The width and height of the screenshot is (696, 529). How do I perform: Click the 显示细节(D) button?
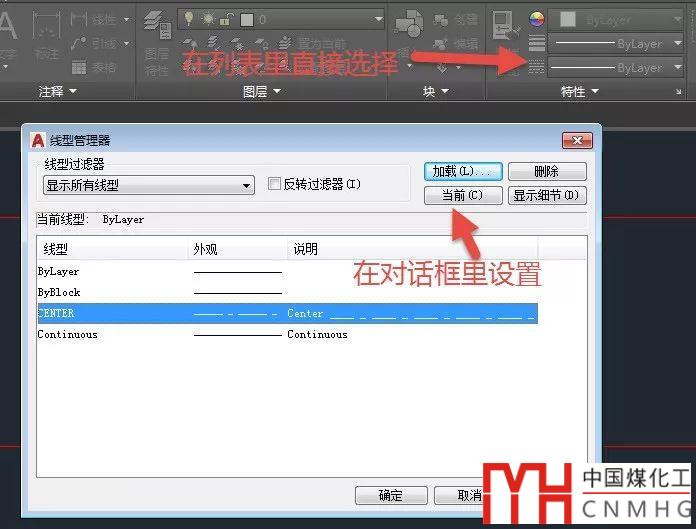[547, 195]
